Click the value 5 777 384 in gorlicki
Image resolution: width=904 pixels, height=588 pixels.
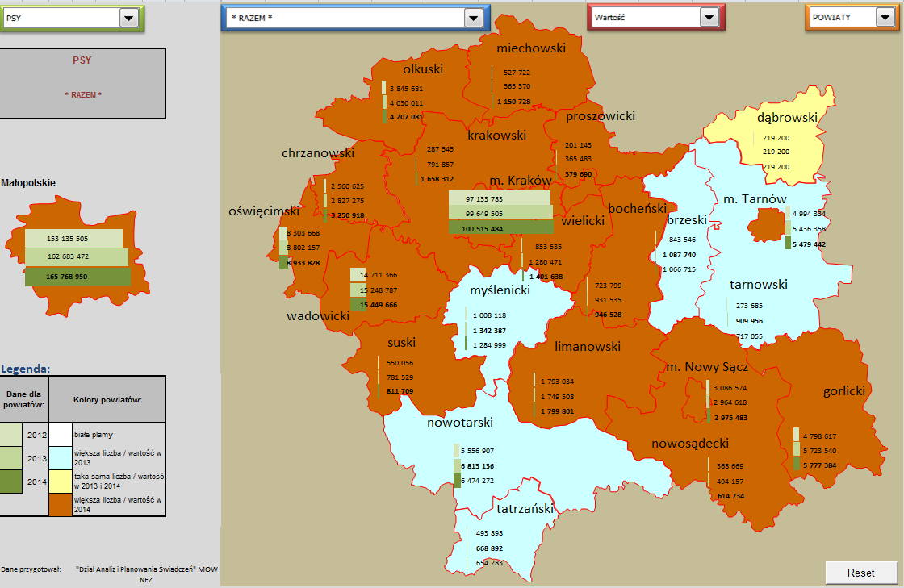[x=819, y=465]
